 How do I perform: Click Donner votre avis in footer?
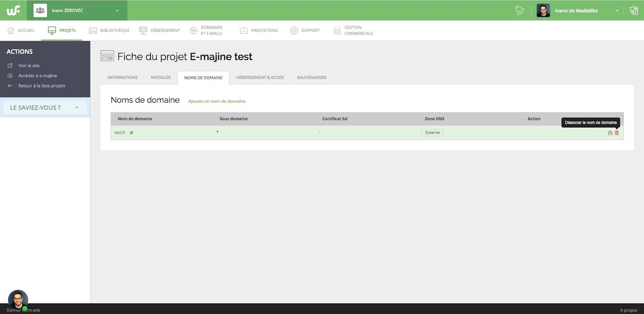coord(23,310)
